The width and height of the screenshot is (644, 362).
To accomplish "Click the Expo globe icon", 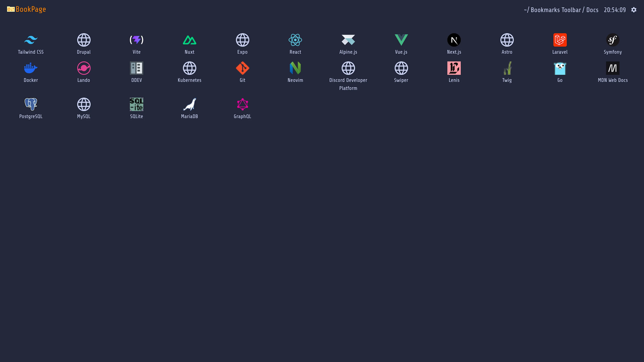I will click(242, 40).
